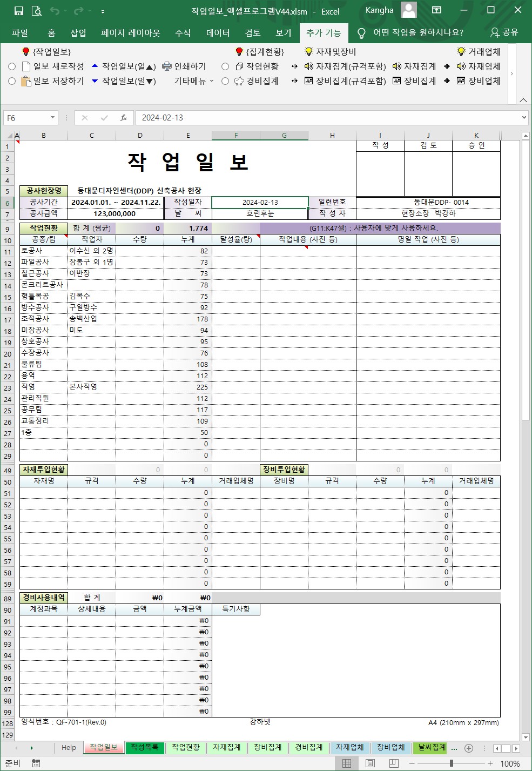Click the 자재집계(규격포함) speaker icon

click(x=308, y=66)
